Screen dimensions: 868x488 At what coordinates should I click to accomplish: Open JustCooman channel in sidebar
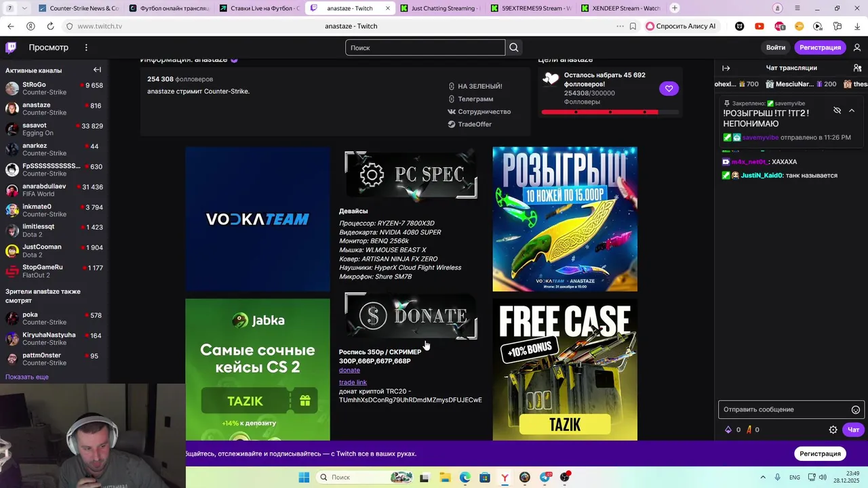tap(54, 251)
